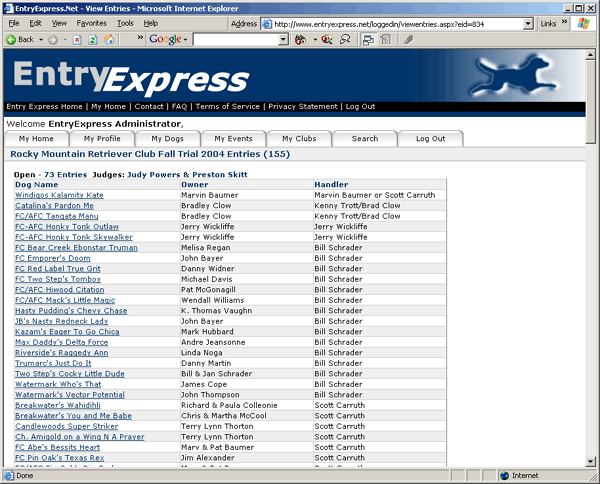Image resolution: width=600 pixels, height=484 pixels.
Task: Open the Tools menu
Action: point(125,23)
